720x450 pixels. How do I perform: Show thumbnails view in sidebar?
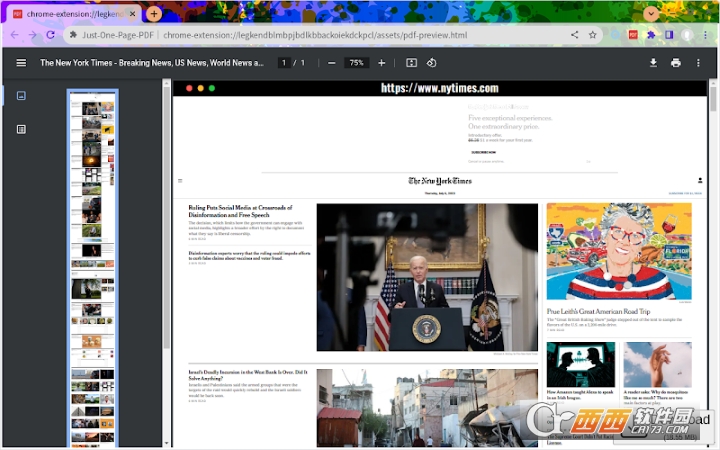coord(21,96)
